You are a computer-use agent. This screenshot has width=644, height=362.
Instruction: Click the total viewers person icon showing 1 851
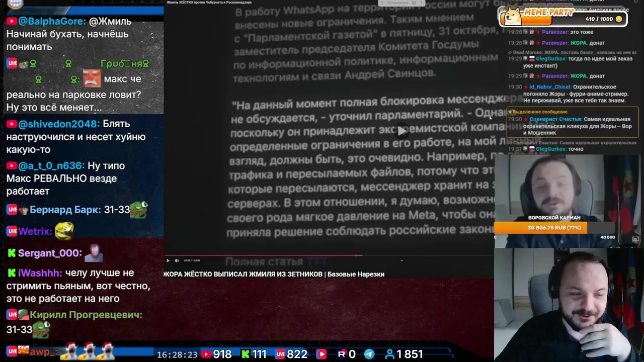coord(389,354)
